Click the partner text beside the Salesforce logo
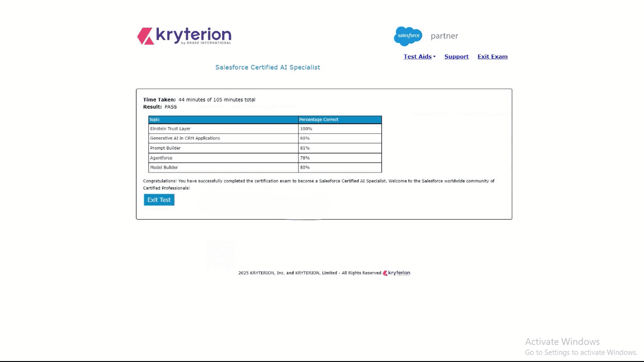644x362 pixels. pyautogui.click(x=444, y=36)
